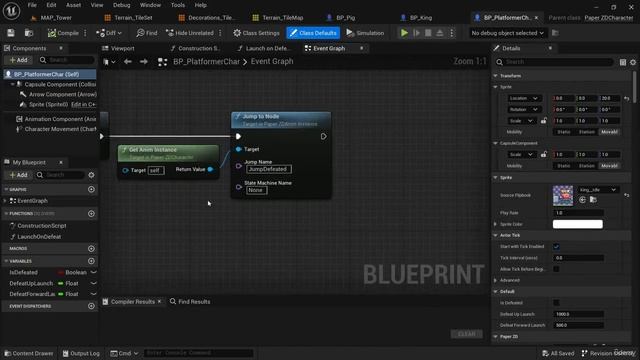
Task: Toggle the Is Defeated checkbox
Action: click(x=556, y=303)
